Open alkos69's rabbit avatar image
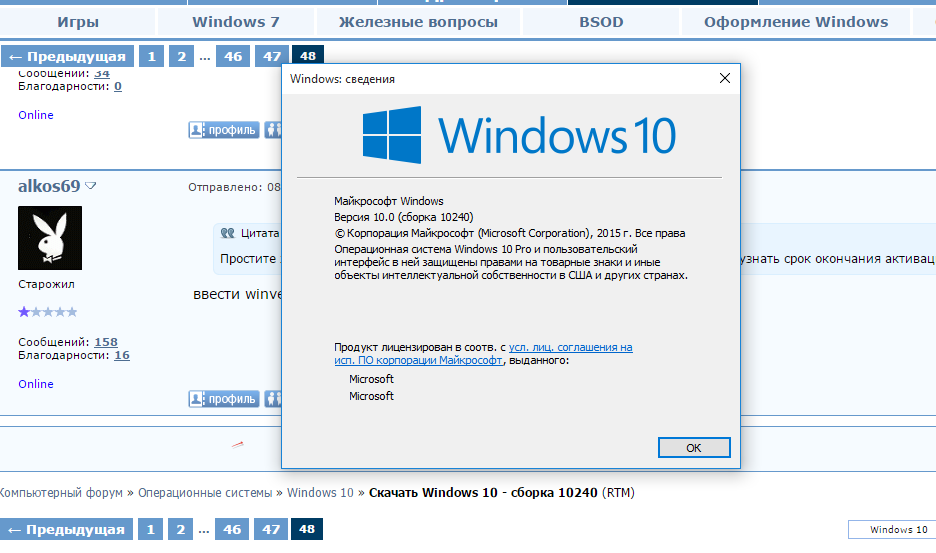This screenshot has height=553, width=936. (x=50, y=238)
